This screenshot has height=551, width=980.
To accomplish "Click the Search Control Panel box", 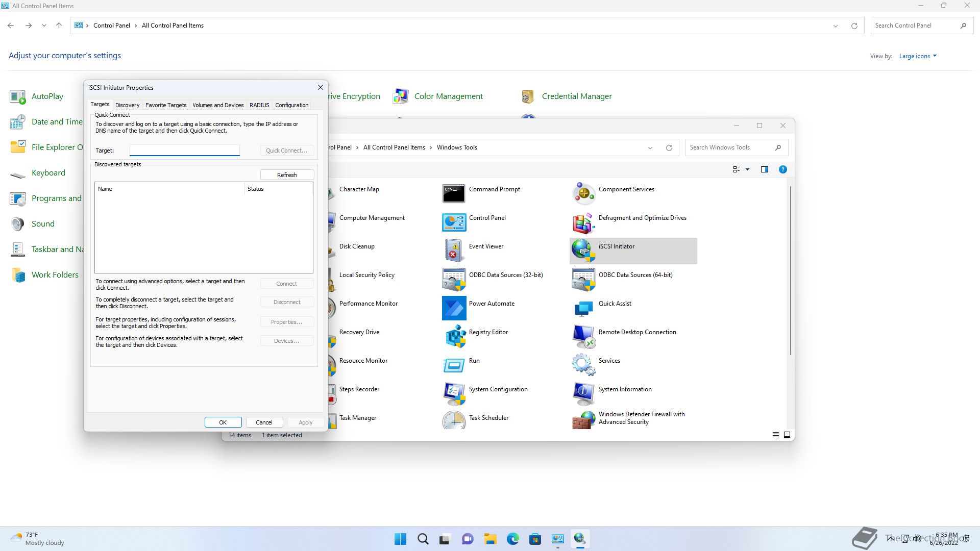I will tap(921, 26).
